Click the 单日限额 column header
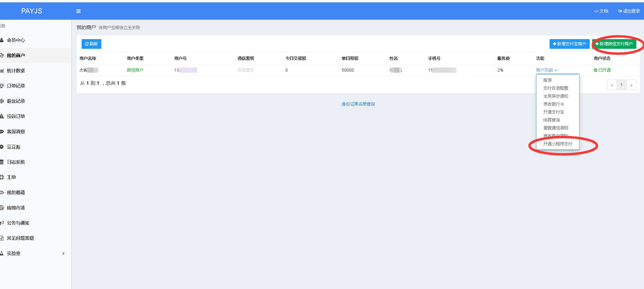Viewport: 644px width, 289px height. click(350, 58)
